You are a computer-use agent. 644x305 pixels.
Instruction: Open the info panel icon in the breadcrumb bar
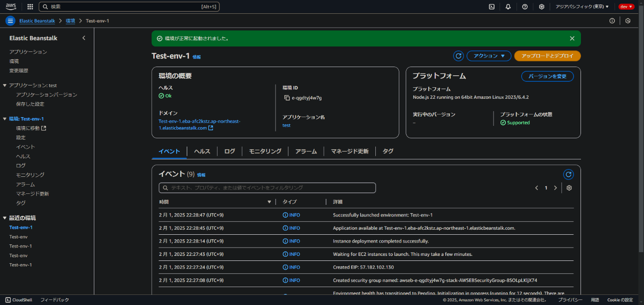(x=612, y=21)
